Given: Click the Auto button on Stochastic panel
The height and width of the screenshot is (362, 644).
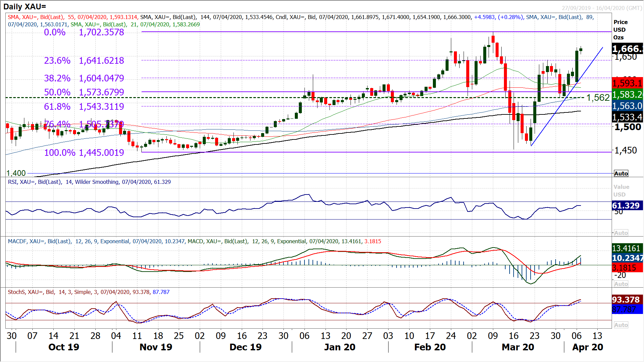Looking at the screenshot, I should pyautogui.click(x=621, y=325).
